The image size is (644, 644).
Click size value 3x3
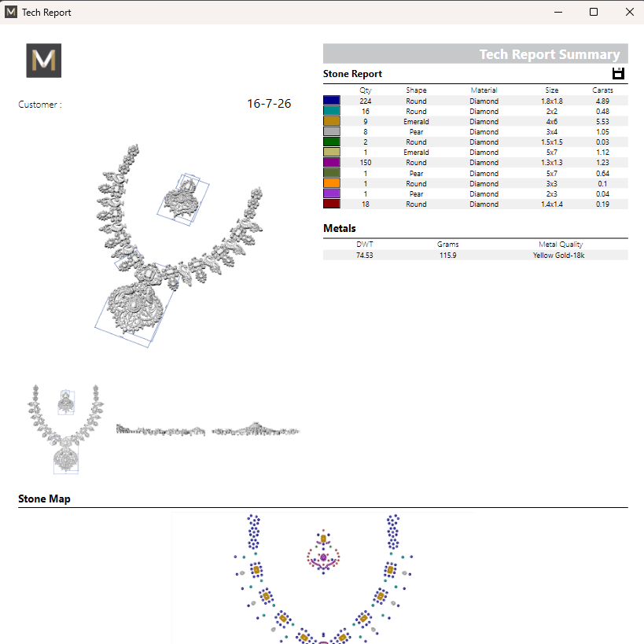click(x=551, y=183)
